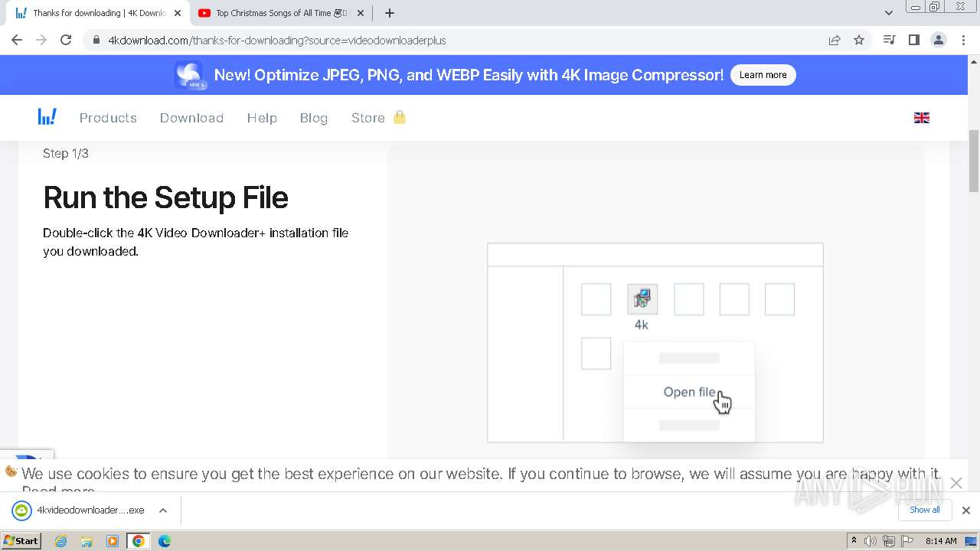Select the Thanks for downloading tab
The image size is (980, 551).
point(98,13)
